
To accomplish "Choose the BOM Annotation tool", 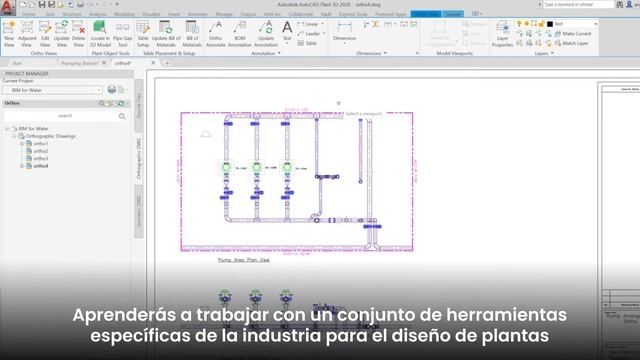I will pos(240,34).
